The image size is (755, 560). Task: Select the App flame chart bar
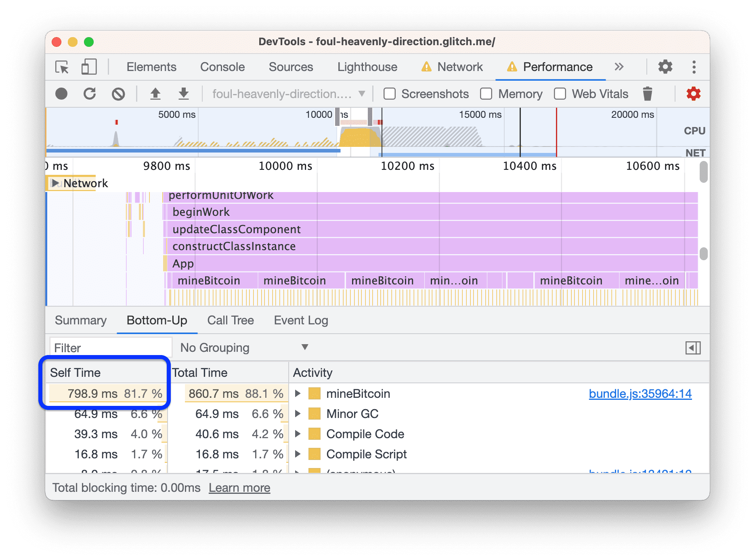(432, 264)
